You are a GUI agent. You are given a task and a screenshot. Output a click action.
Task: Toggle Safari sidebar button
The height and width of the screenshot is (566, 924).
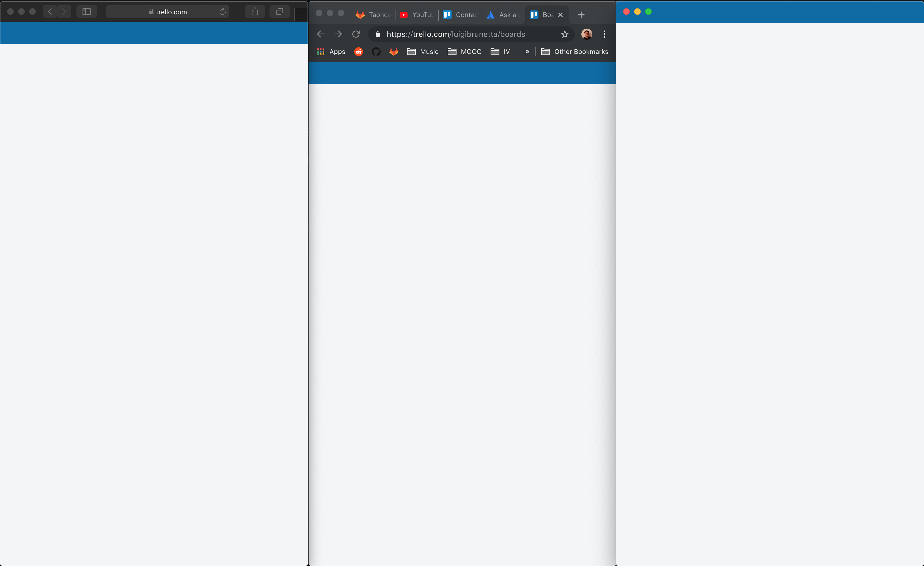86,12
